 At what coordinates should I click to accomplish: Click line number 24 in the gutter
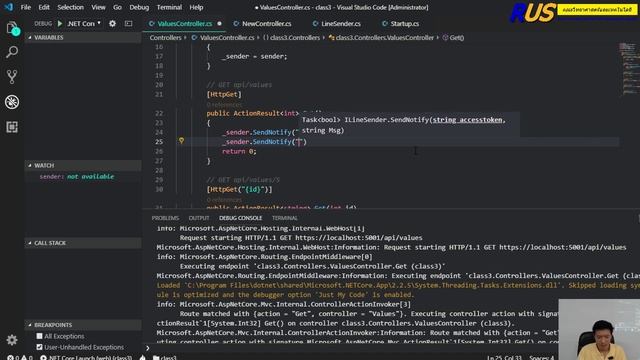click(159, 132)
